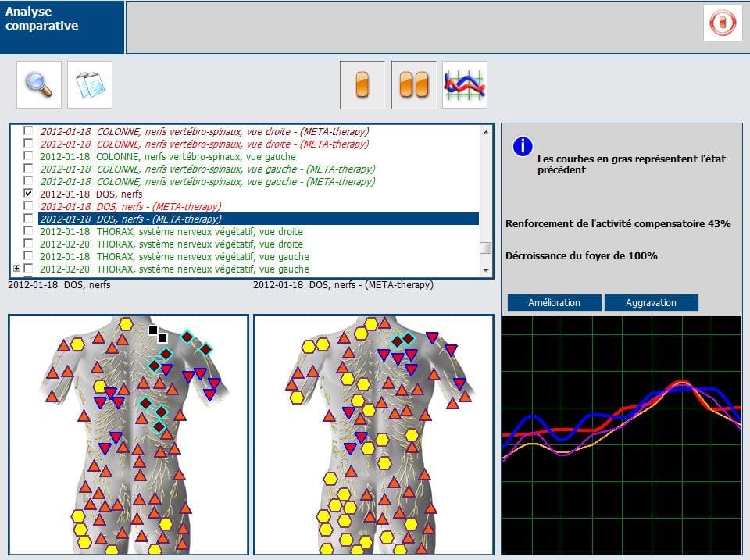Image resolution: width=750 pixels, height=560 pixels.
Task: Switch to dual-panel comparison view icon
Action: coord(414,84)
